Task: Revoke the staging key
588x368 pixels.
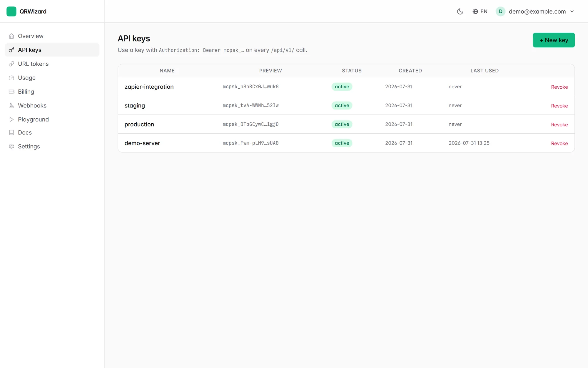Action: click(559, 106)
